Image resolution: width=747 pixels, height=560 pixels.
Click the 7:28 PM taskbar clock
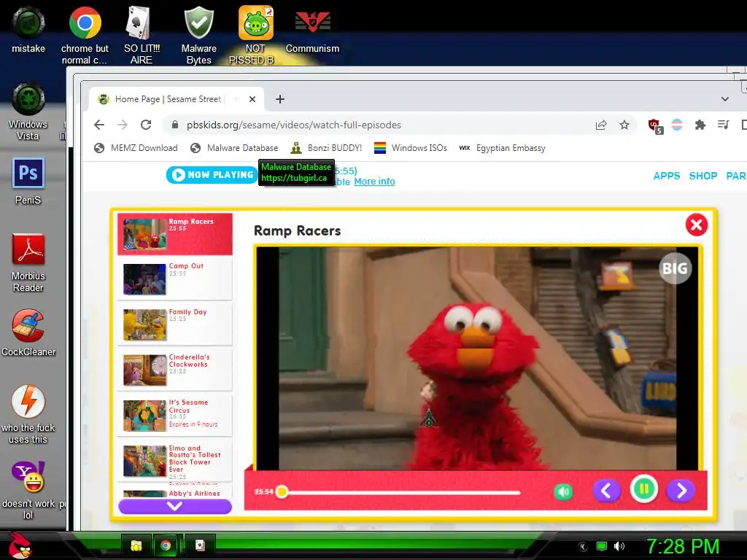point(682,546)
